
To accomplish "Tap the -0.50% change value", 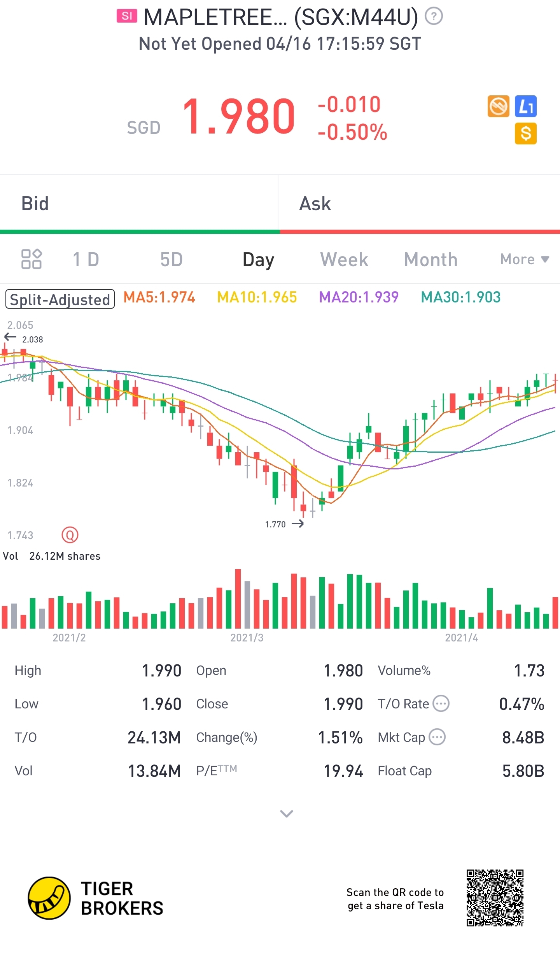I will tap(352, 132).
